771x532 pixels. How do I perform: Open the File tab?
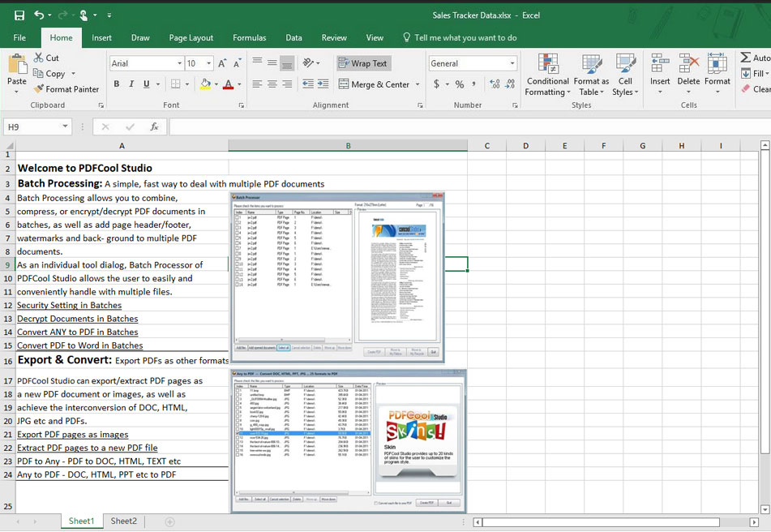click(x=19, y=38)
